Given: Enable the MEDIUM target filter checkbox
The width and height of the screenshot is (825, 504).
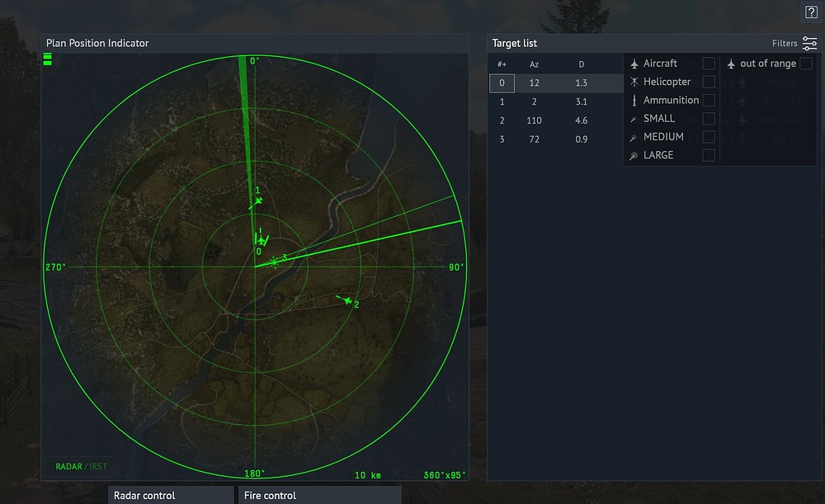Looking at the screenshot, I should coord(709,137).
